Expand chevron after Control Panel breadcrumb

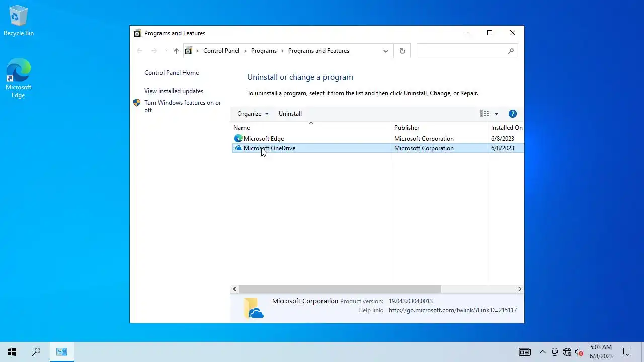[x=245, y=51]
